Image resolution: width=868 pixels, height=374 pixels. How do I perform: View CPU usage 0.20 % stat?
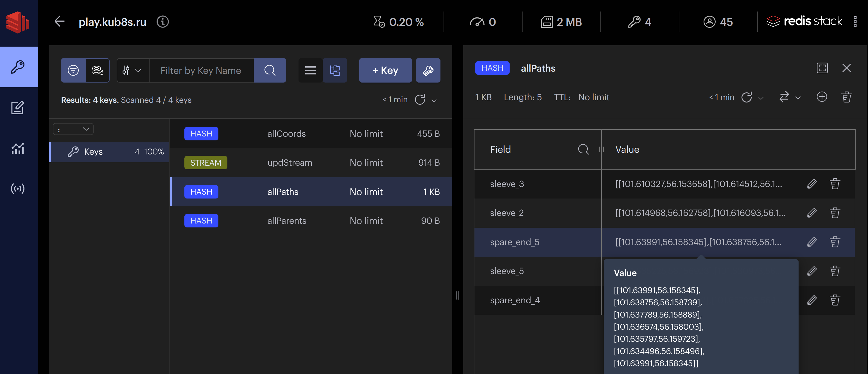pyautogui.click(x=399, y=22)
